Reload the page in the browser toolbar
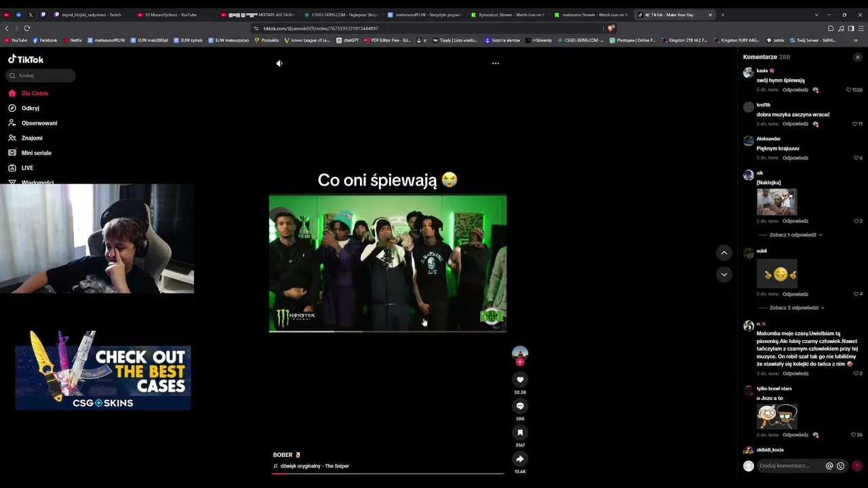The height and width of the screenshot is (488, 868). [27, 28]
